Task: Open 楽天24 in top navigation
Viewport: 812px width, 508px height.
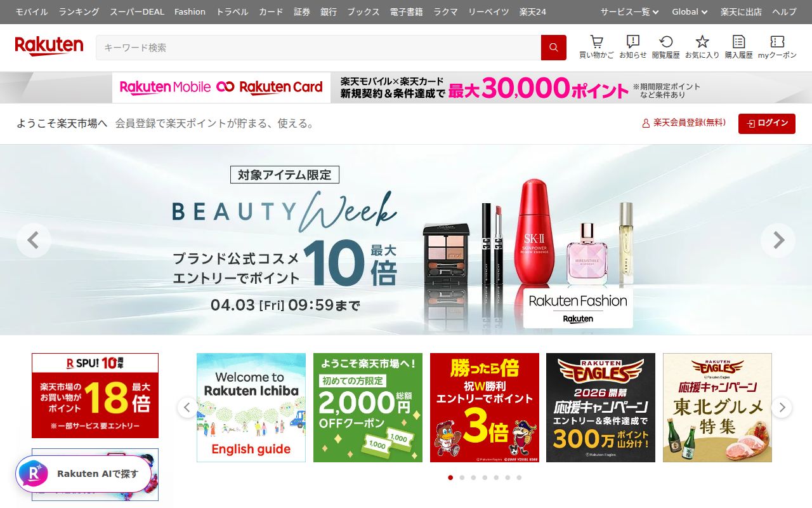Action: point(533,12)
